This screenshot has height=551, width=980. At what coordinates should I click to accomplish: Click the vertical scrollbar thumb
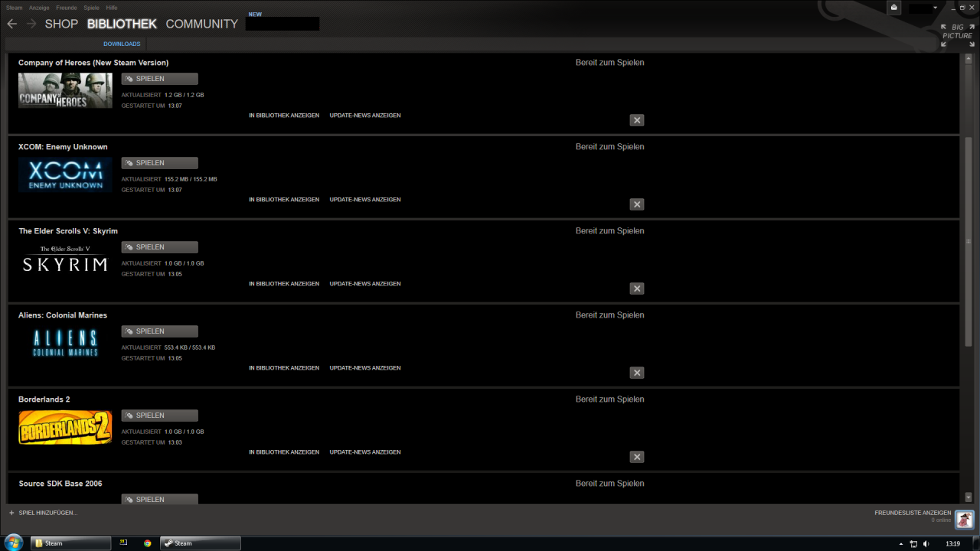(969, 241)
